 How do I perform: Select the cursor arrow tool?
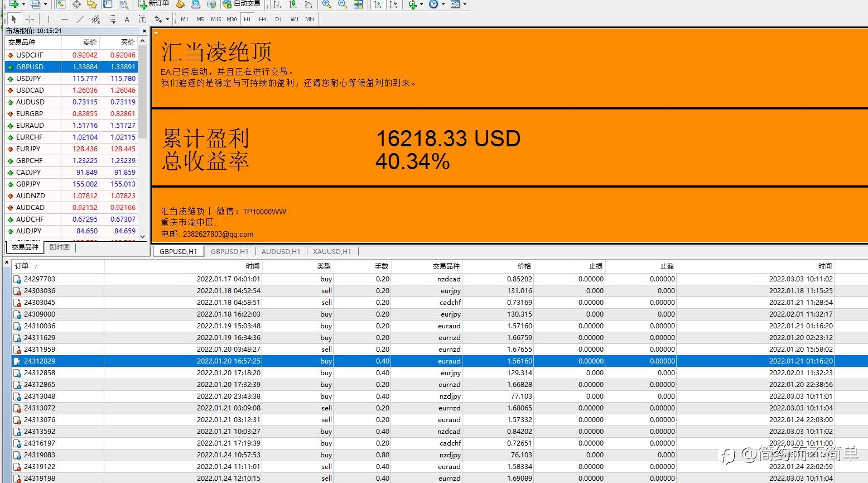click(x=14, y=19)
